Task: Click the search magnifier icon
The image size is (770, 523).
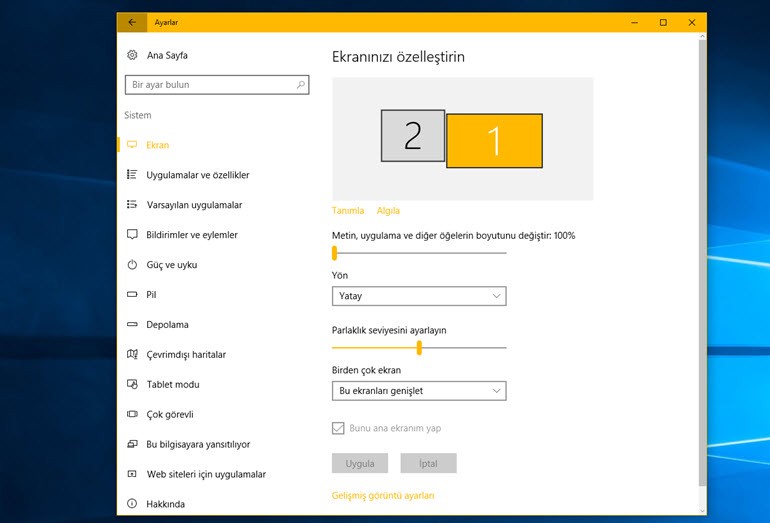Action: click(x=301, y=85)
